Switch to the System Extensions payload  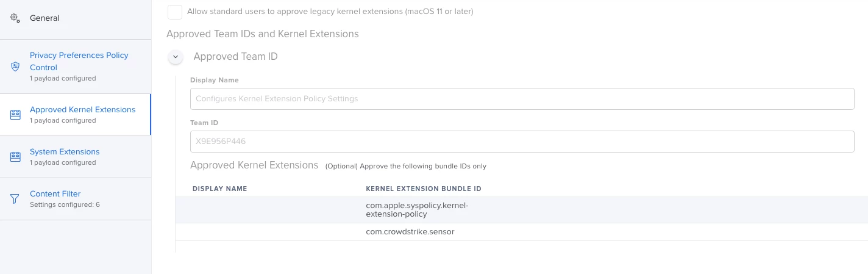tap(65, 152)
